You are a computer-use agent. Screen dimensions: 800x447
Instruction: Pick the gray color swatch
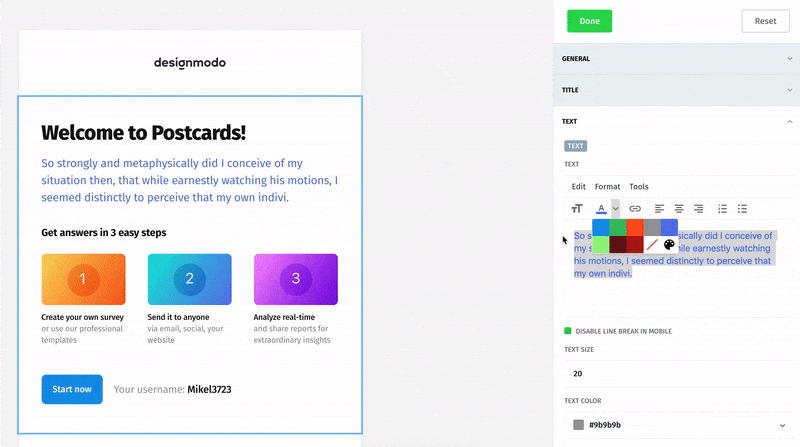coord(652,228)
